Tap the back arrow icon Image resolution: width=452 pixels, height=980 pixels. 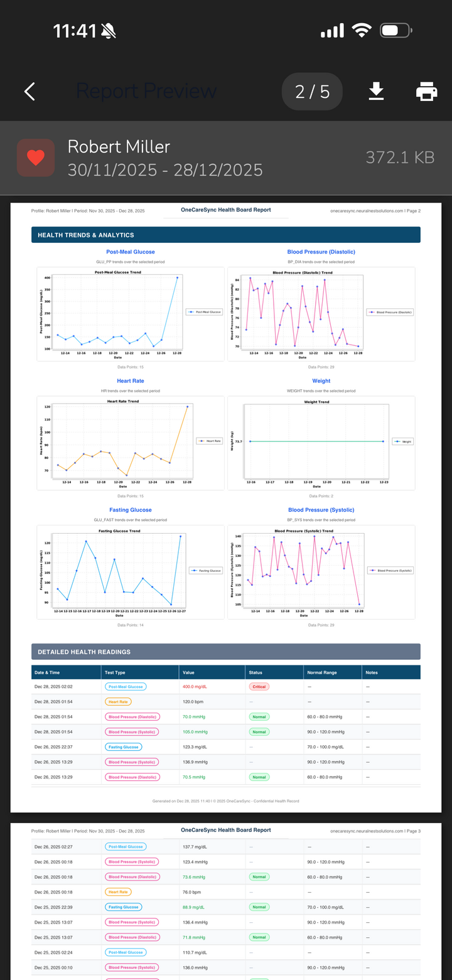30,92
